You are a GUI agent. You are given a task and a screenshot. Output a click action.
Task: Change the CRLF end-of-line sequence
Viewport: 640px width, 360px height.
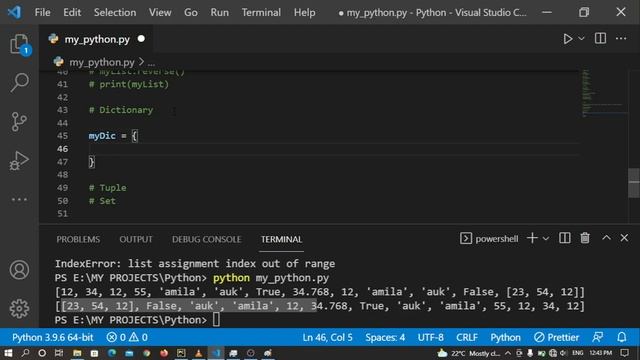pyautogui.click(x=467, y=337)
